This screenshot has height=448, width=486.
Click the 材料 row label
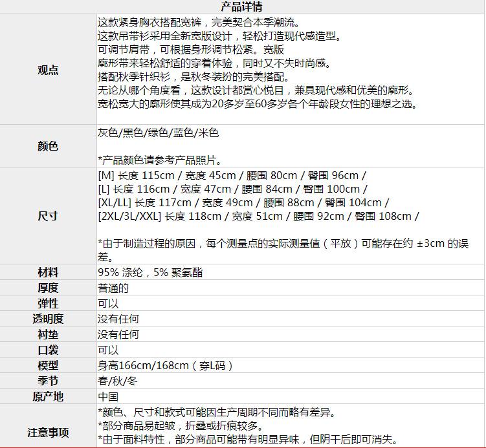(48, 272)
